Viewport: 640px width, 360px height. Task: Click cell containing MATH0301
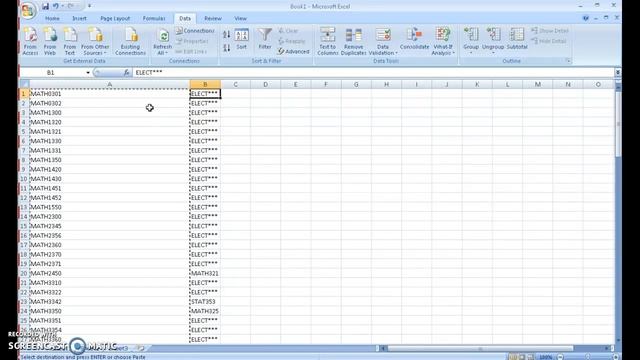109,94
